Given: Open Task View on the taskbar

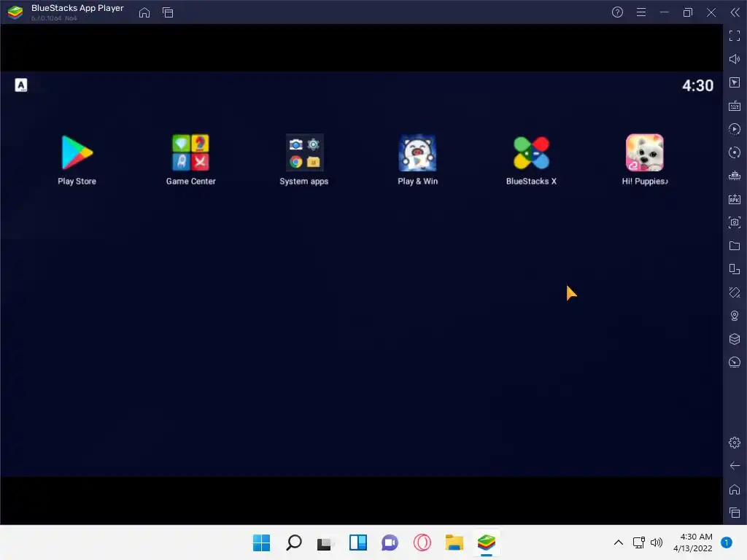Looking at the screenshot, I should [x=325, y=542].
